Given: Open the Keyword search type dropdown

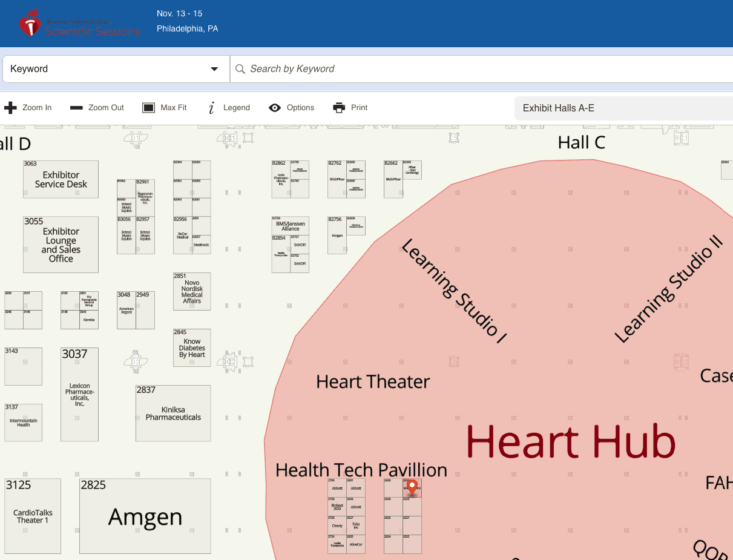Looking at the screenshot, I should (x=115, y=69).
